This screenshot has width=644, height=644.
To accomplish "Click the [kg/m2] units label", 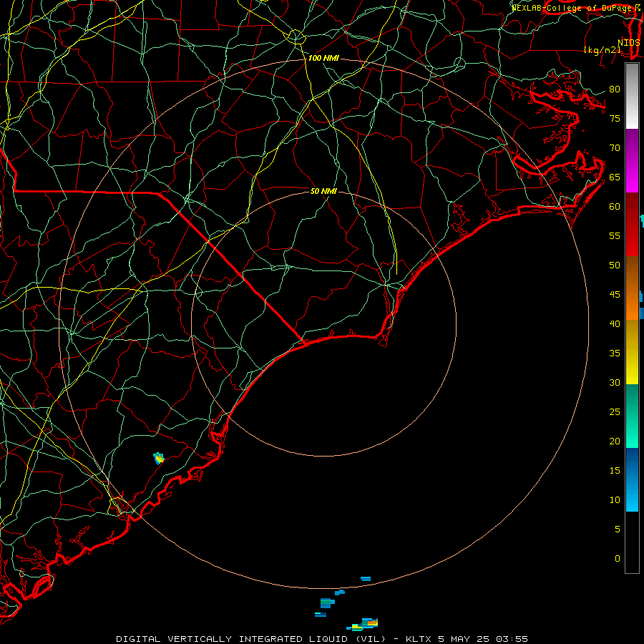I will pos(602,50).
